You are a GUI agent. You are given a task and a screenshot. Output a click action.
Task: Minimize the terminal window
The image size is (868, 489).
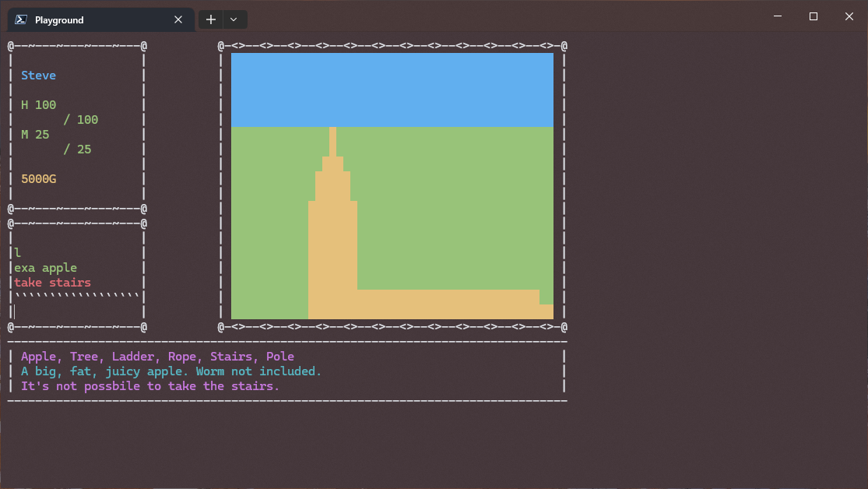point(777,16)
